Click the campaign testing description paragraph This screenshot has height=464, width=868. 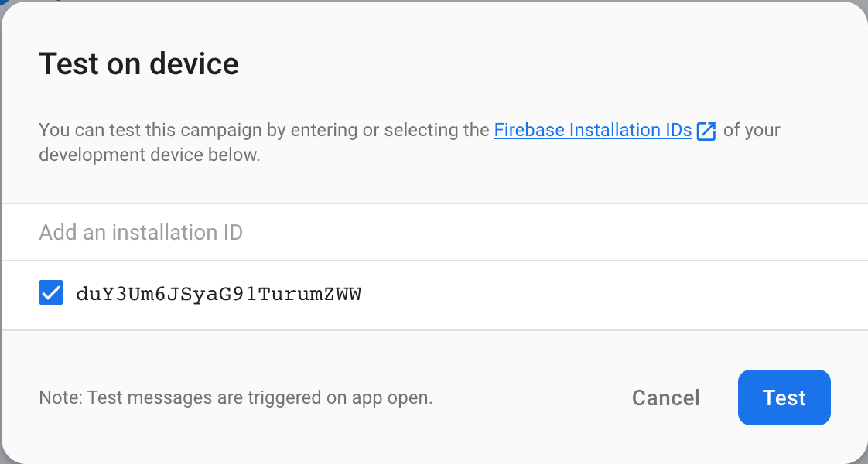263,131
